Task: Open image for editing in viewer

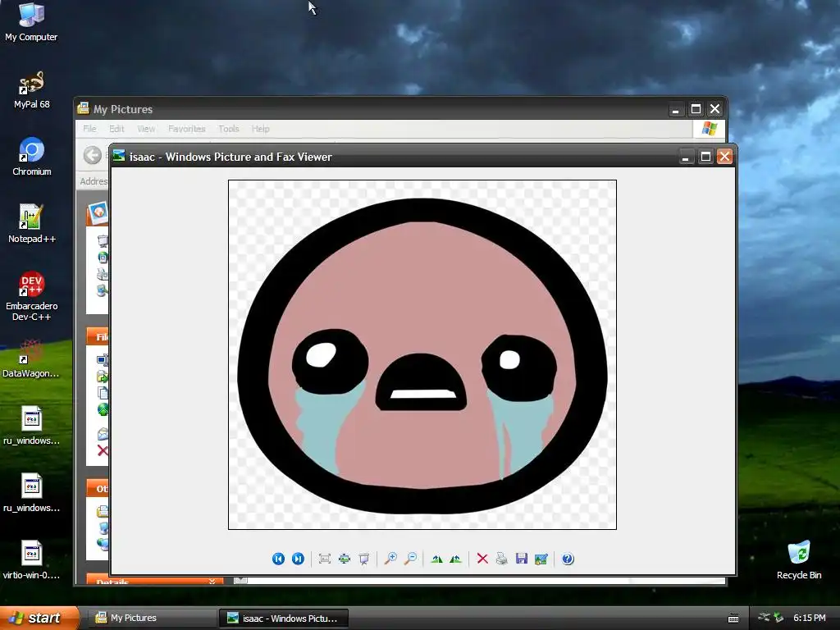Action: tap(541, 559)
